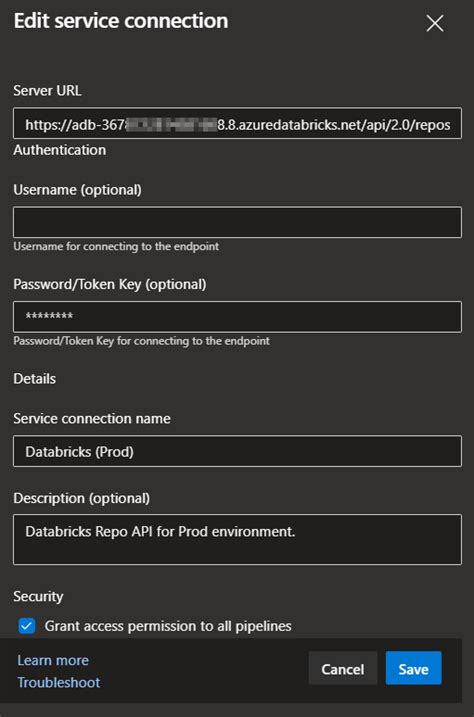The image size is (474, 717).
Task: Click the 'Server URL' field label
Action: tap(48, 91)
